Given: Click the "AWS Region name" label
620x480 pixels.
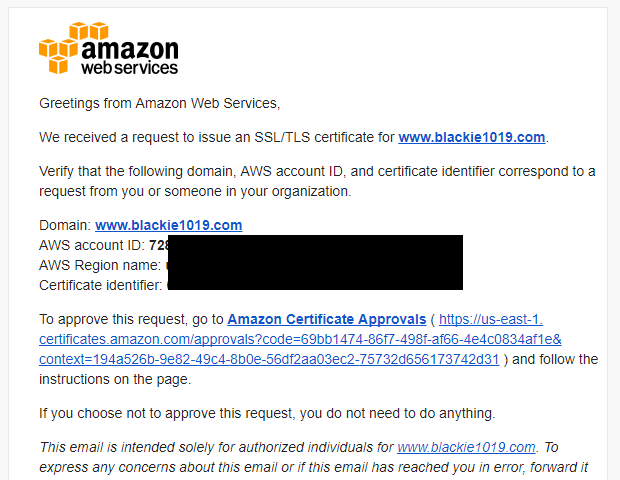Looking at the screenshot, I should pos(99,265).
